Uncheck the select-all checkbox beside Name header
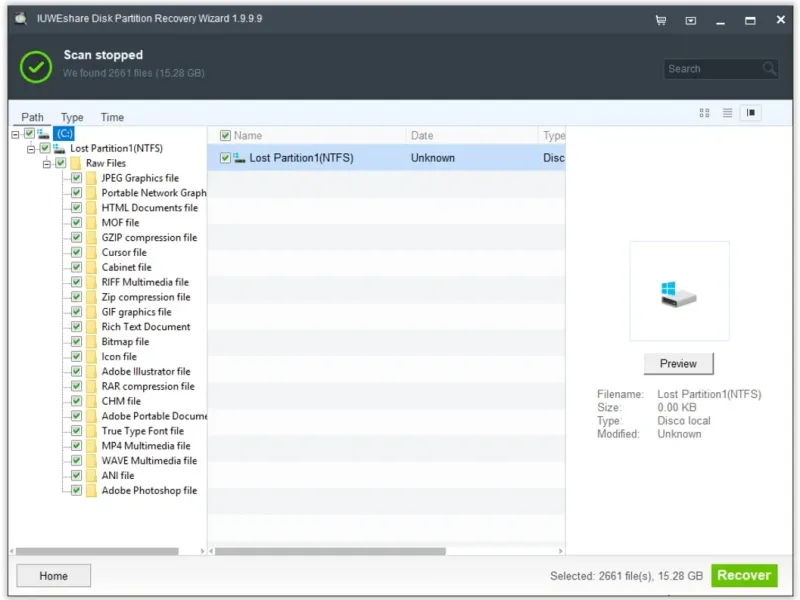 pos(225,136)
